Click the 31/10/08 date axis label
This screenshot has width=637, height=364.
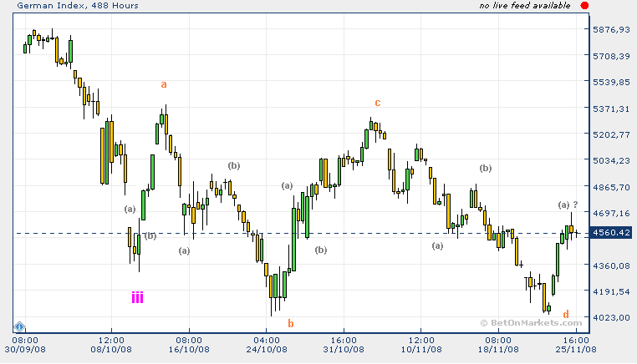tap(344, 350)
